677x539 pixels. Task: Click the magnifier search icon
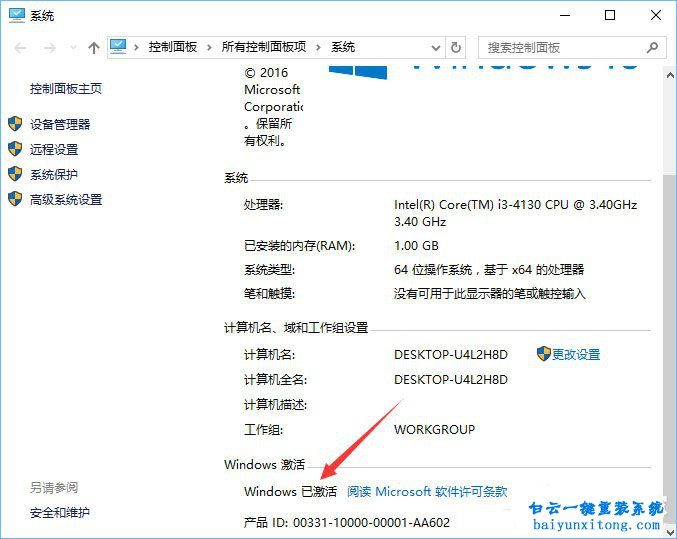coord(652,47)
